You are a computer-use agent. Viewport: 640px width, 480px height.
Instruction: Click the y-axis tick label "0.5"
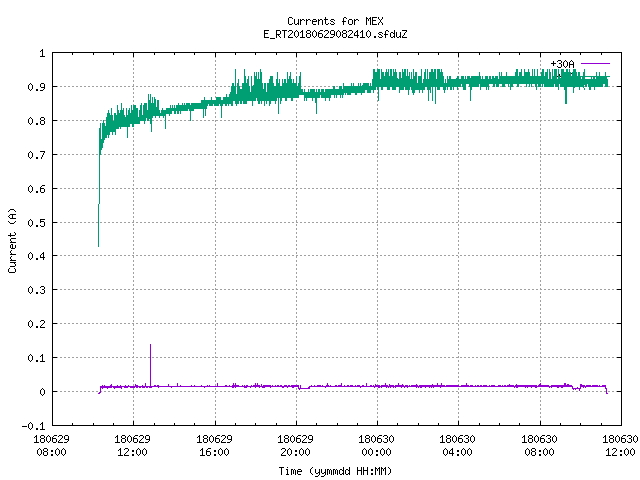[x=36, y=223]
